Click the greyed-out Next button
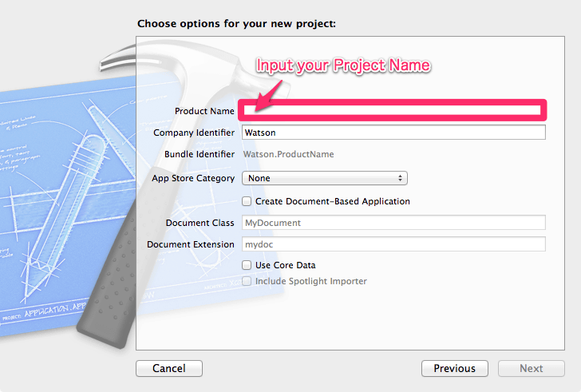The width and height of the screenshot is (581, 392). point(532,368)
